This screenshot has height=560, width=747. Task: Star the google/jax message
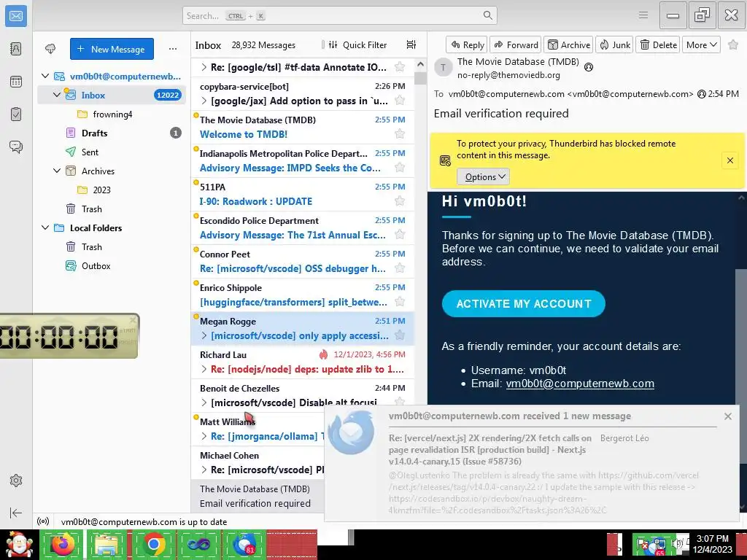point(400,101)
